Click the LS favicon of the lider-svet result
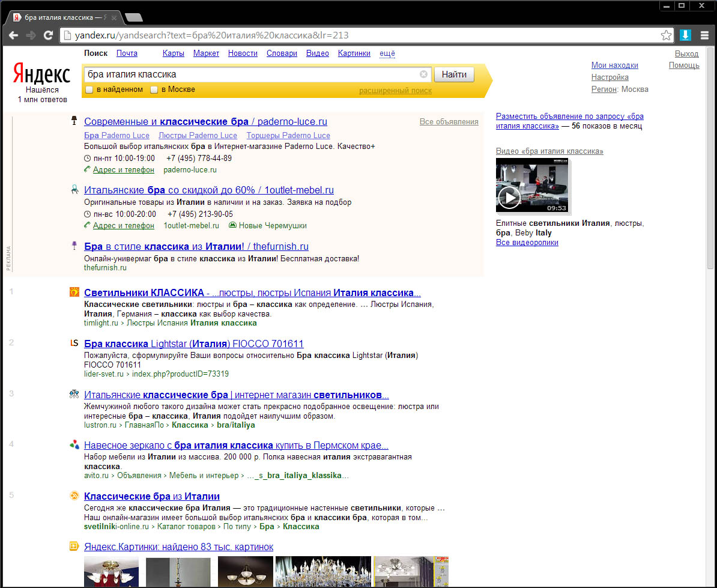The image size is (717, 588). tap(74, 343)
